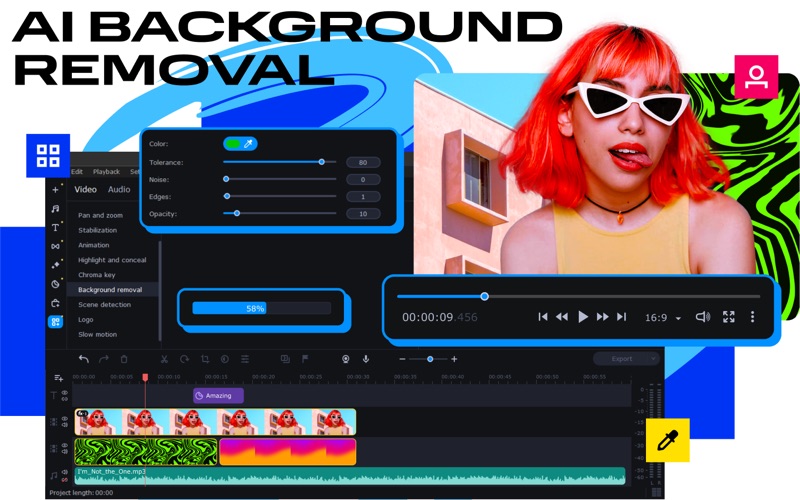Click the undo arrow in timeline toolbar
This screenshot has width=800, height=500.
[x=84, y=359]
